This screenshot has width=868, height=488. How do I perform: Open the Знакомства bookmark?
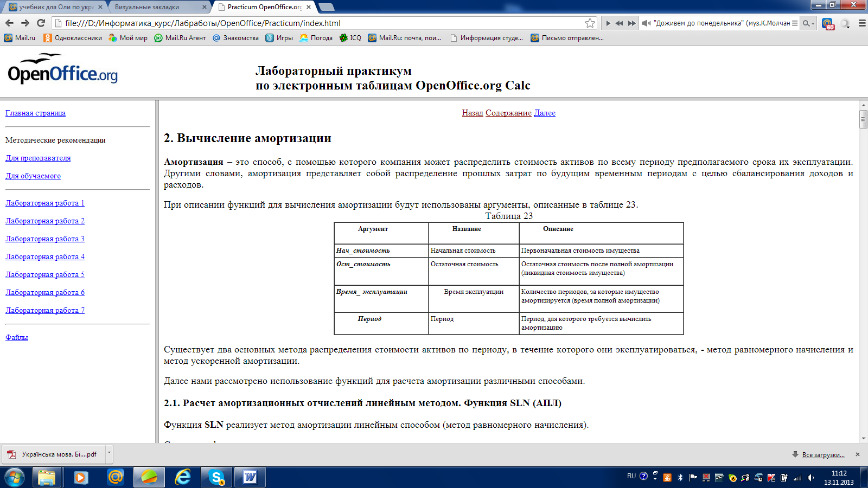235,38
